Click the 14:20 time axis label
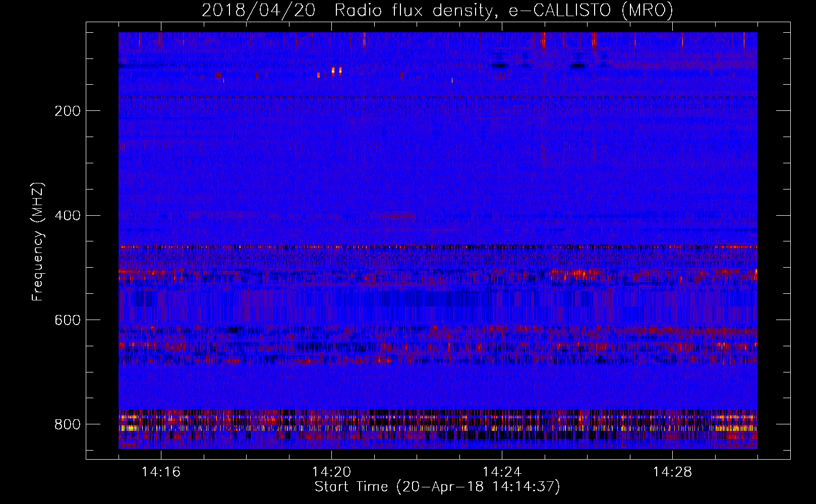The height and width of the screenshot is (504, 816). 331,472
